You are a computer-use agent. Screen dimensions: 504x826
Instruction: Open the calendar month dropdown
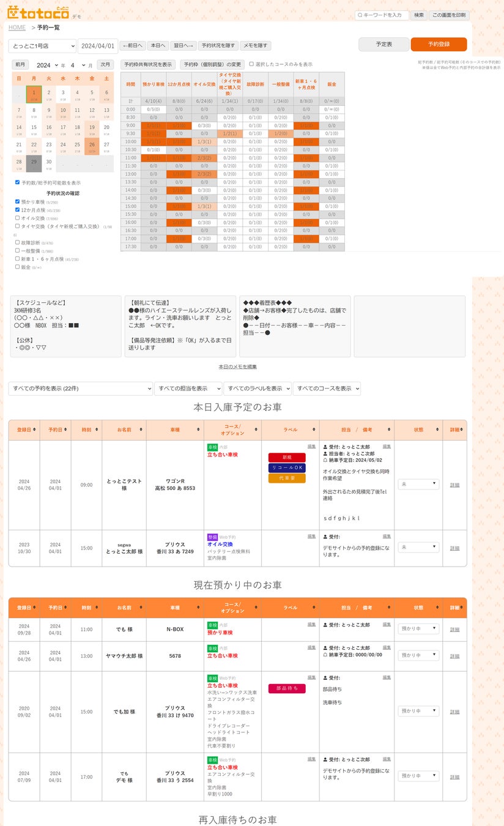[77, 65]
